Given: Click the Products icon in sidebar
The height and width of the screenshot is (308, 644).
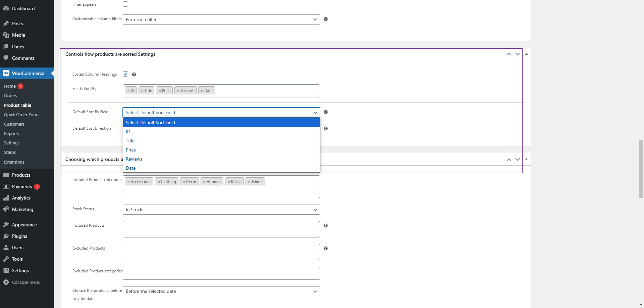Looking at the screenshot, I should point(6,175).
